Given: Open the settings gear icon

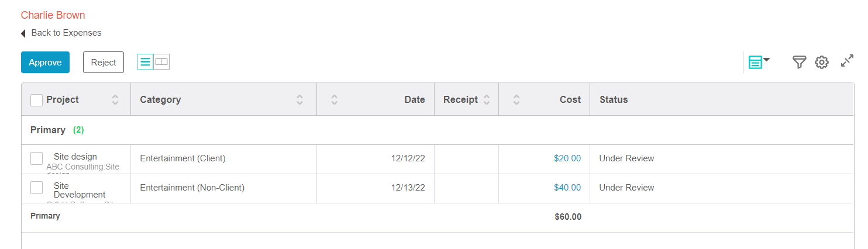Looking at the screenshot, I should (822, 62).
